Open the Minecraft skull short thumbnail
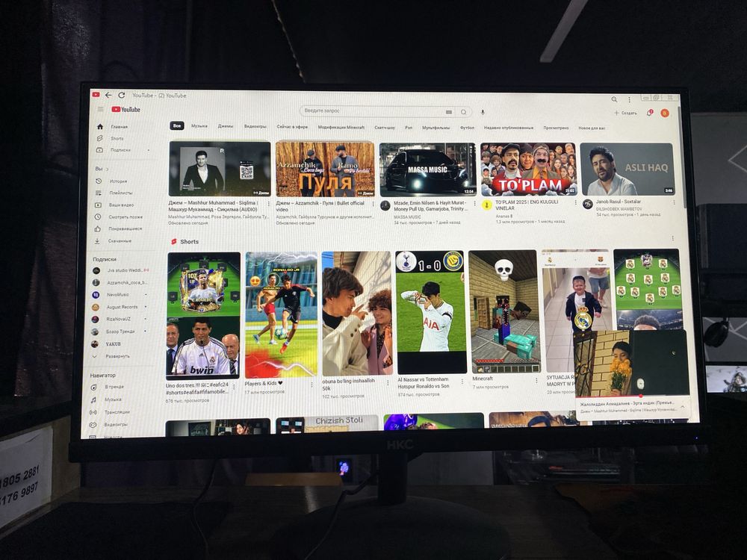Screen dimensions: 747x560 (504, 311)
